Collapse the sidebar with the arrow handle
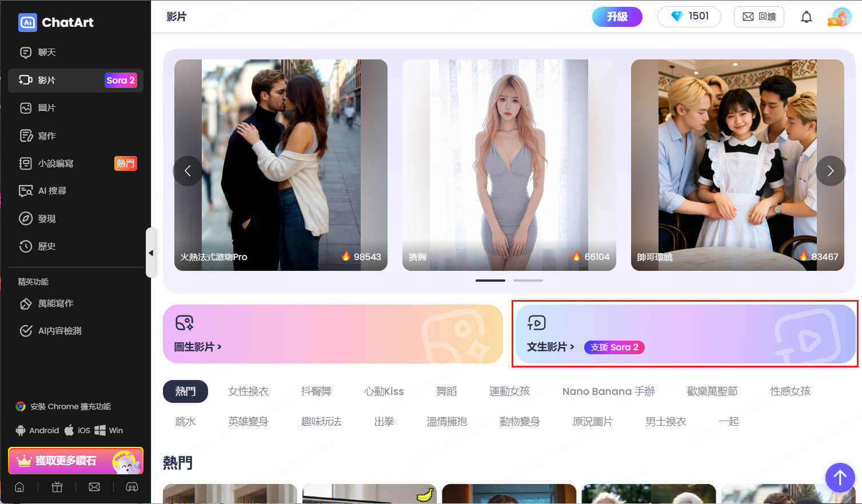This screenshot has width=862, height=504. pyautogui.click(x=151, y=253)
